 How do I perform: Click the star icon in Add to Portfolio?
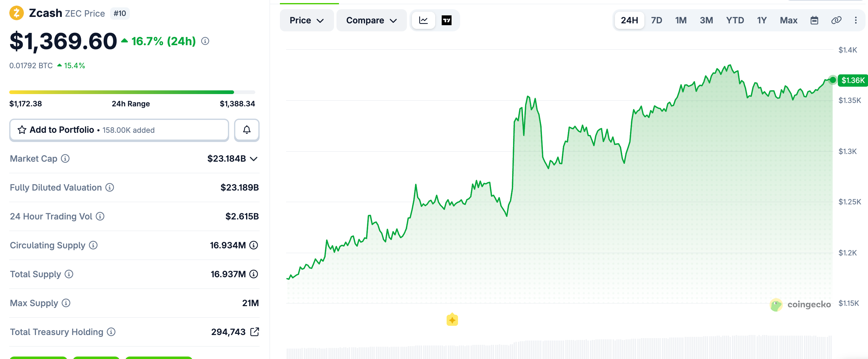tap(22, 130)
